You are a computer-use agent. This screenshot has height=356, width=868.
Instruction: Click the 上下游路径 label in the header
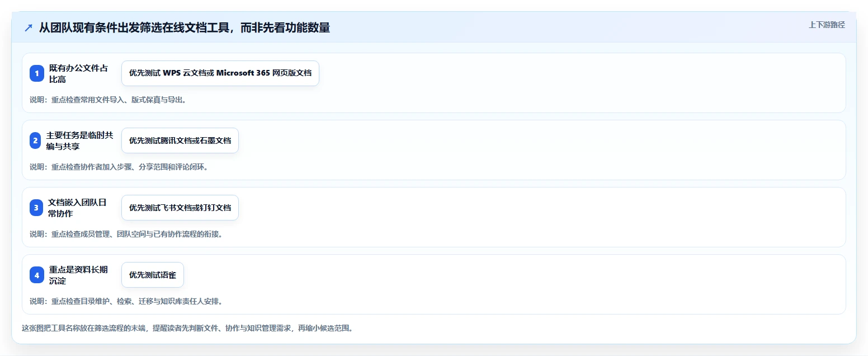point(827,25)
